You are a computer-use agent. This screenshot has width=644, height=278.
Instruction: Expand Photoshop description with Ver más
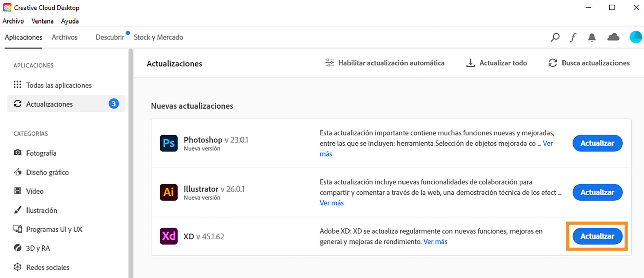click(326, 154)
